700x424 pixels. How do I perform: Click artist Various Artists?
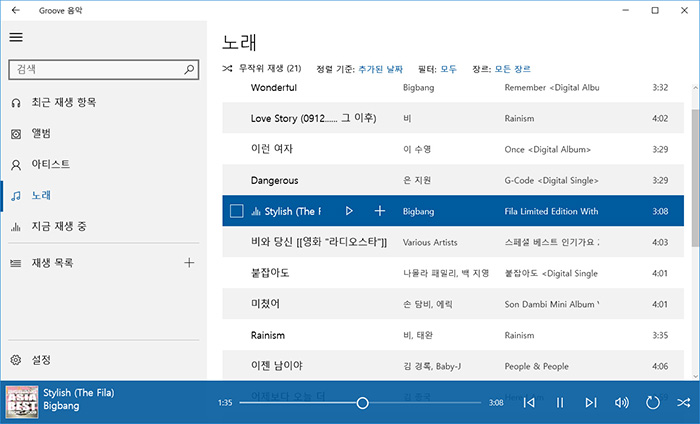[x=430, y=242]
